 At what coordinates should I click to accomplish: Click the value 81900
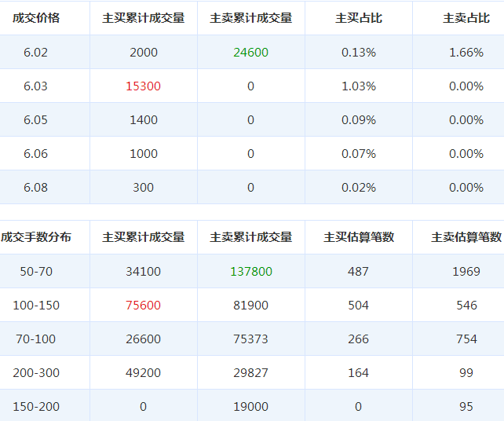click(250, 306)
